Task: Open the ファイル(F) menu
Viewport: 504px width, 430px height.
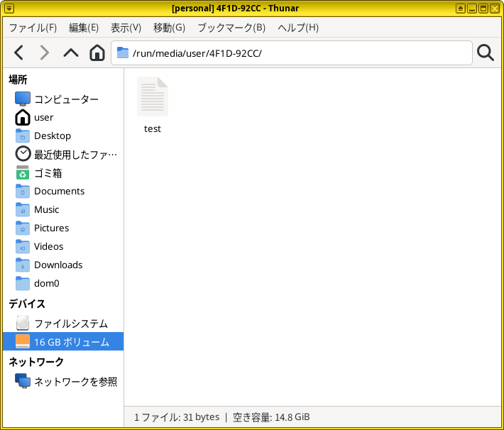Action: pos(33,28)
